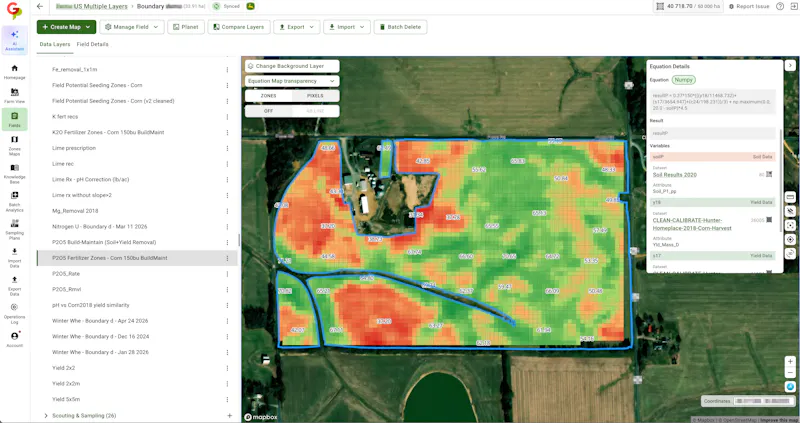Screen dimensions: 800x423
Task: Click the locate target icon on map
Action: 790,239
